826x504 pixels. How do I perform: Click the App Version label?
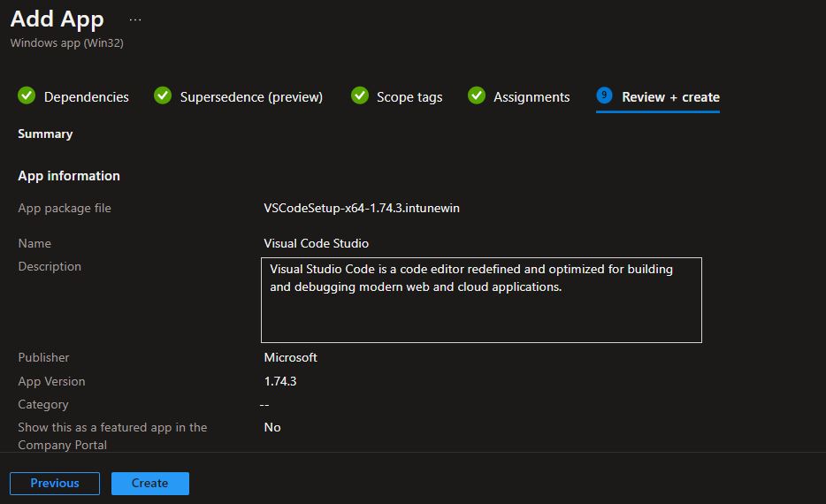coord(51,381)
